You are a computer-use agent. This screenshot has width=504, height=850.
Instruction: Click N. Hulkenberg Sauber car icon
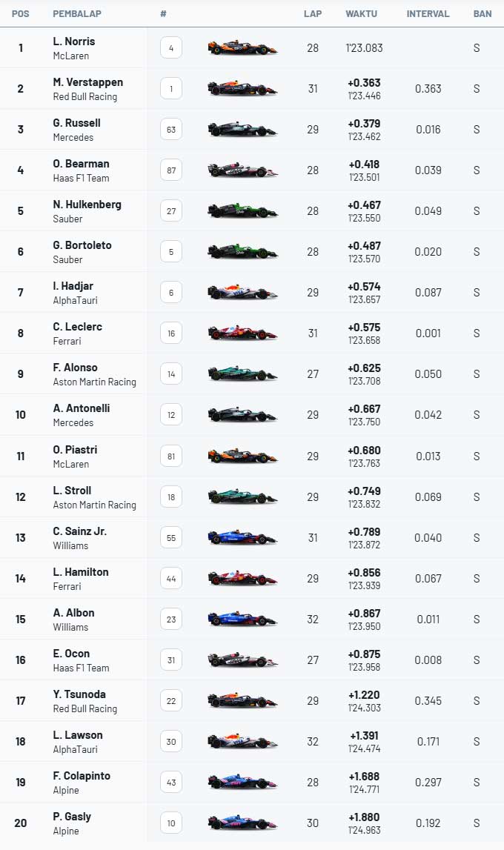(x=242, y=211)
